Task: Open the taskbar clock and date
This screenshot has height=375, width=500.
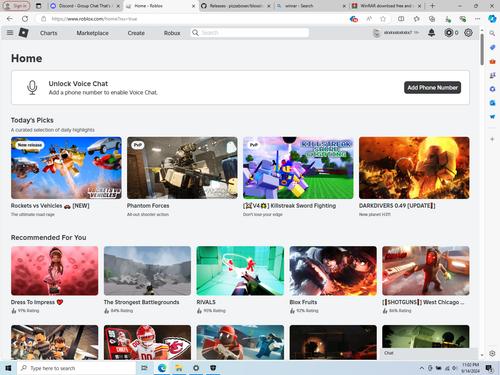Action: (x=470, y=368)
